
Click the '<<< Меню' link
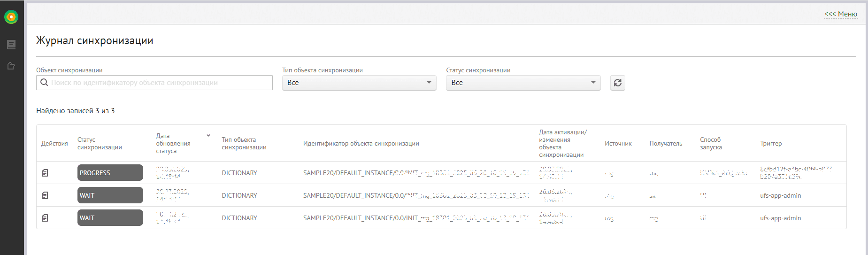[x=841, y=14]
